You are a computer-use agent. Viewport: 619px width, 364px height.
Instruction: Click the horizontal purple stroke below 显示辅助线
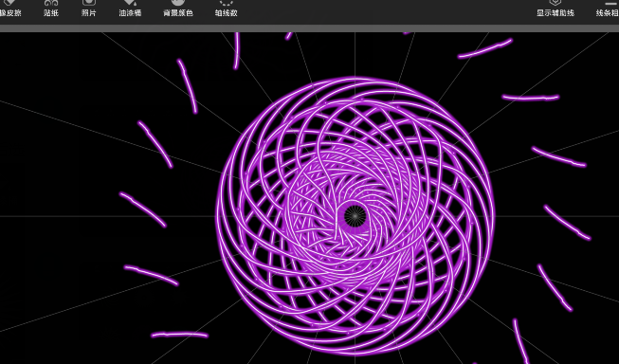531,97
